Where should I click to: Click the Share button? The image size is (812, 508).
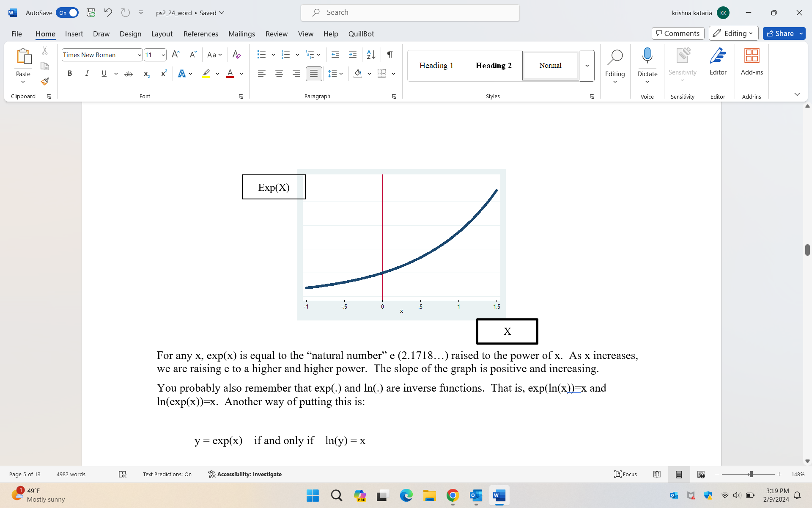pyautogui.click(x=780, y=33)
